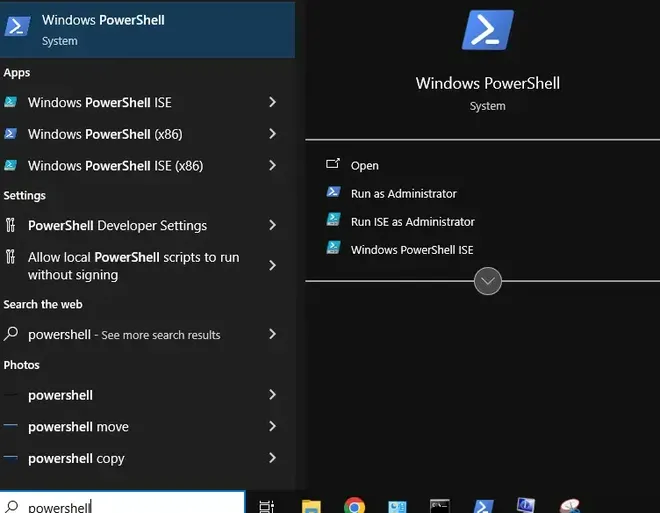Viewport: 660px width, 513px height.
Task: Click the PowerShell icon in best match
Action: pos(17,27)
